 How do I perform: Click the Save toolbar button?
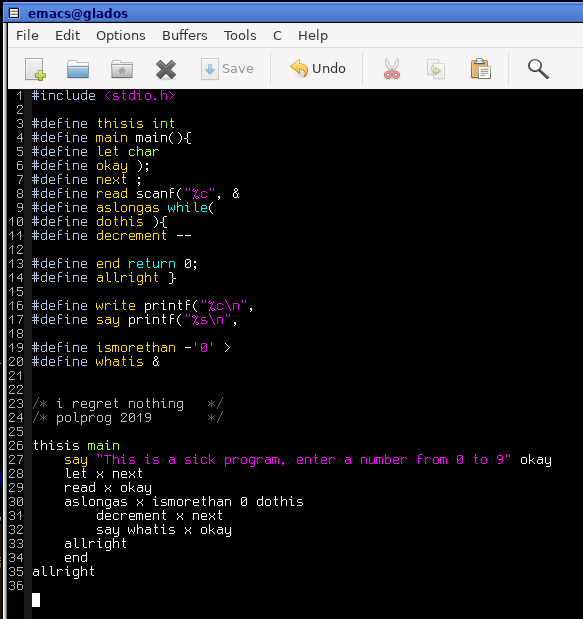(x=227, y=69)
